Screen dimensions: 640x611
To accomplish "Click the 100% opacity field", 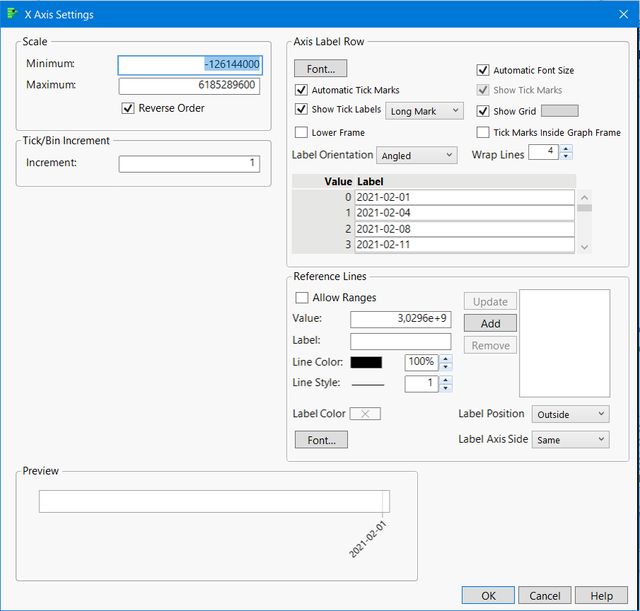I will coord(422,362).
